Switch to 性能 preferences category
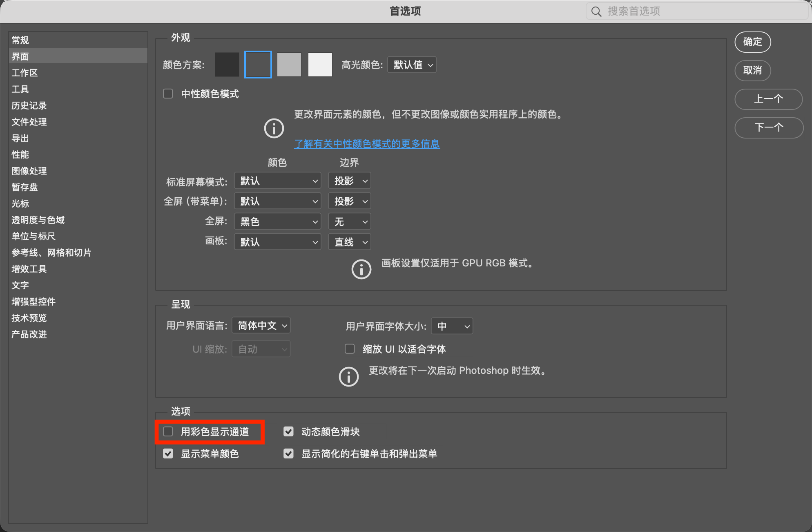 pyautogui.click(x=20, y=154)
